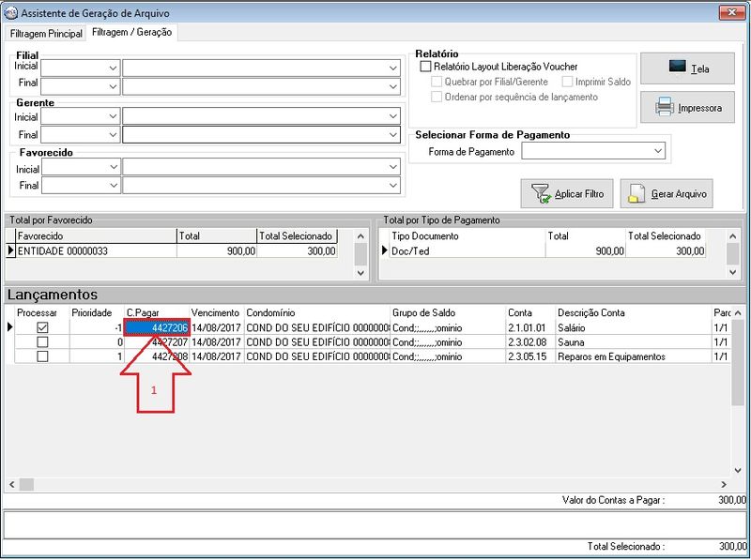Check Processar box for entry 4427208
Image resolution: width=751 pixels, height=560 pixels.
click(42, 356)
